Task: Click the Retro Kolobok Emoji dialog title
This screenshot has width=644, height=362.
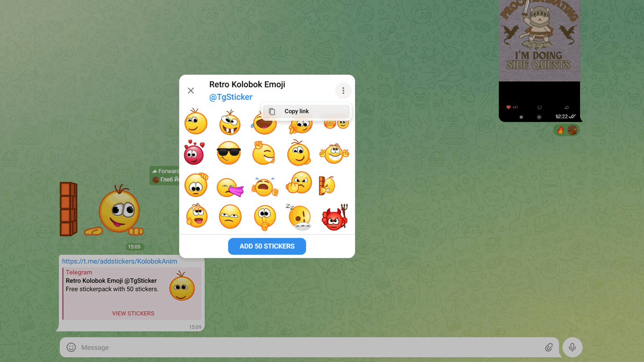Action: click(x=247, y=84)
